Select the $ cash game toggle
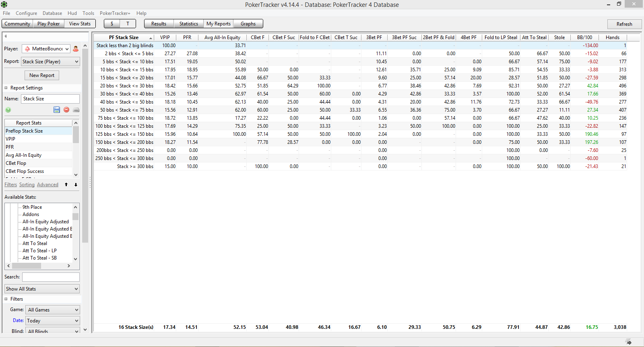 coord(112,24)
